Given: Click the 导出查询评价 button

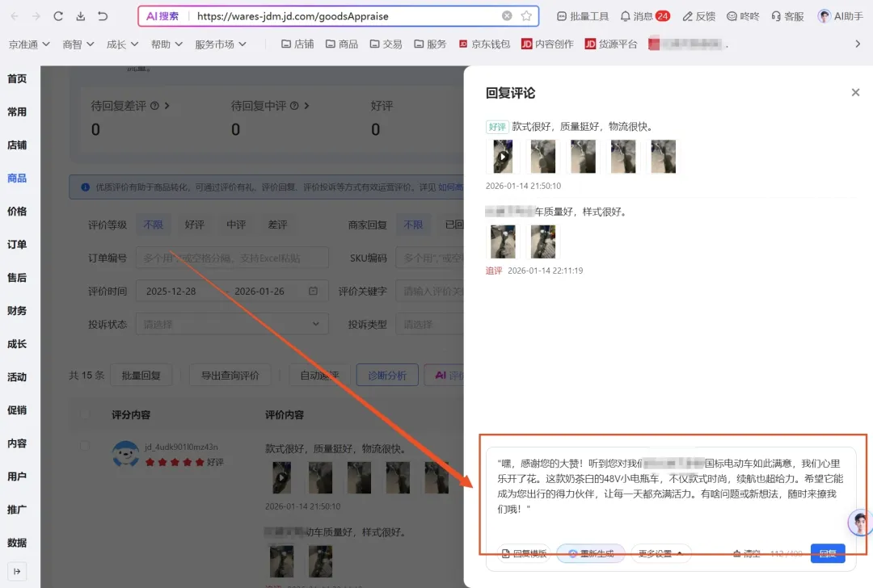Looking at the screenshot, I should (230, 376).
